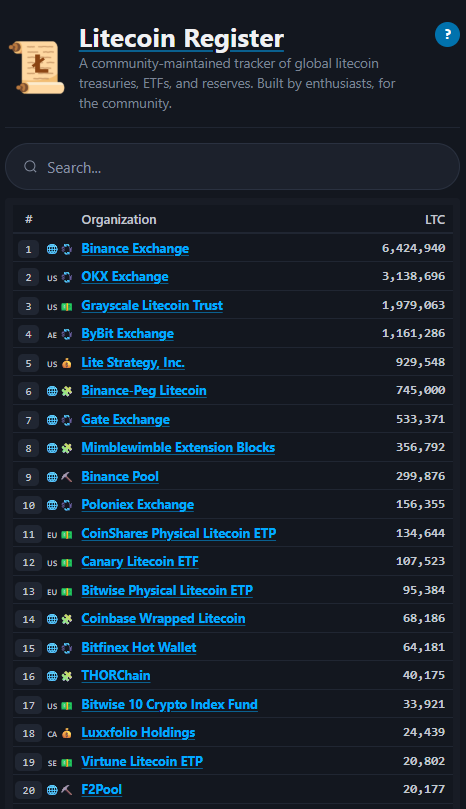Open Lite Strategy, Inc. link
466x809 pixels.
tap(133, 363)
